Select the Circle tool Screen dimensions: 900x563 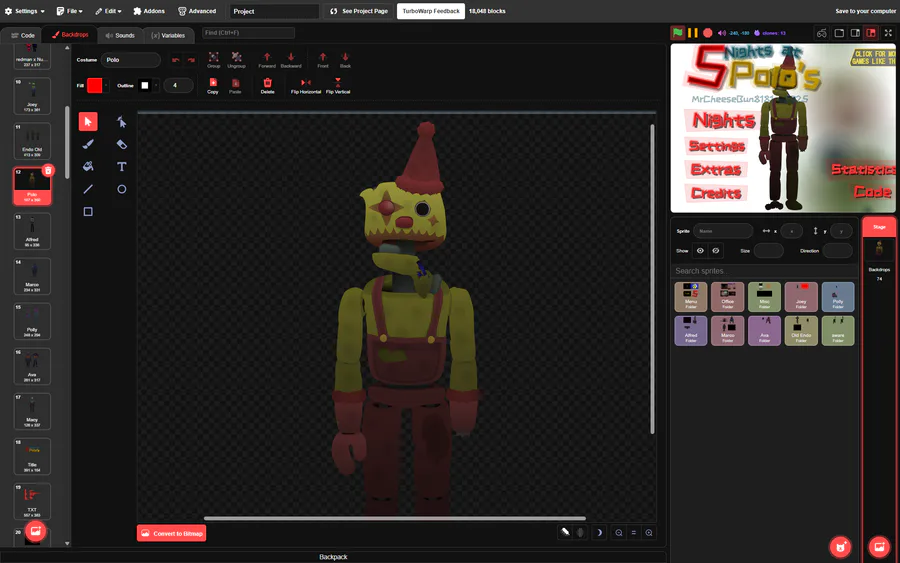tap(122, 189)
